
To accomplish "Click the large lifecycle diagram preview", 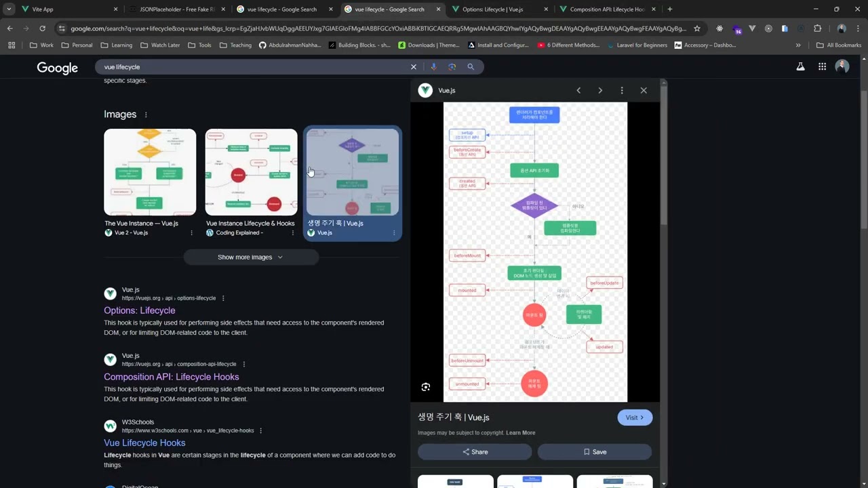I will tap(535, 252).
